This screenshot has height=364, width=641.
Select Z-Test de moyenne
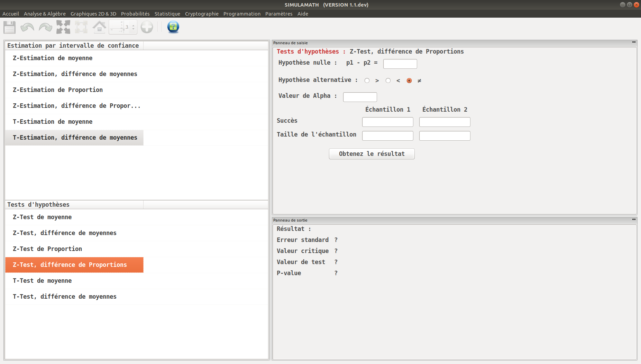74,217
